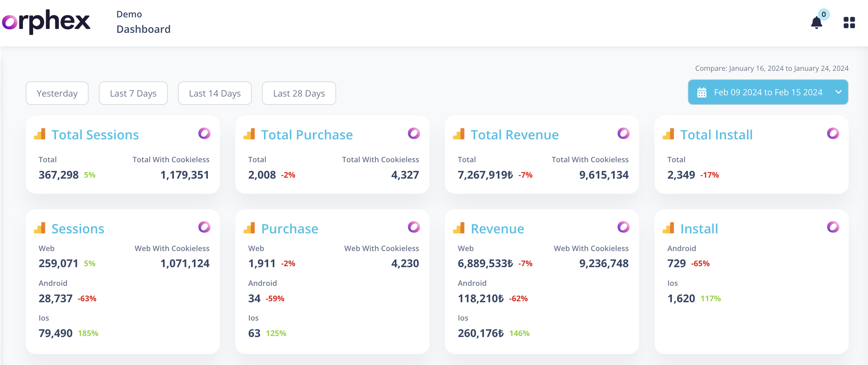
Task: Open the apps grid menu icon
Action: coord(849,23)
